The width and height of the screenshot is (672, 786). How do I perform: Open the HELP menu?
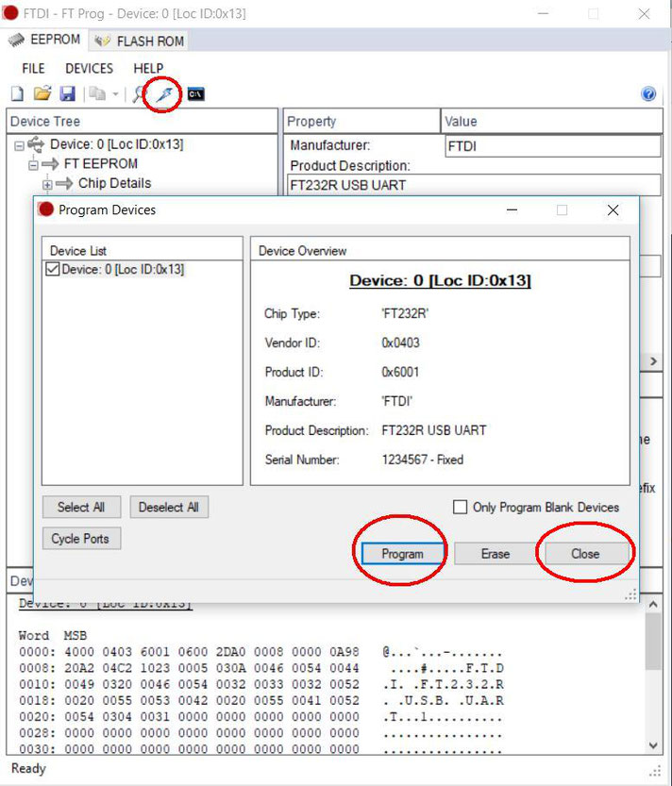(148, 68)
